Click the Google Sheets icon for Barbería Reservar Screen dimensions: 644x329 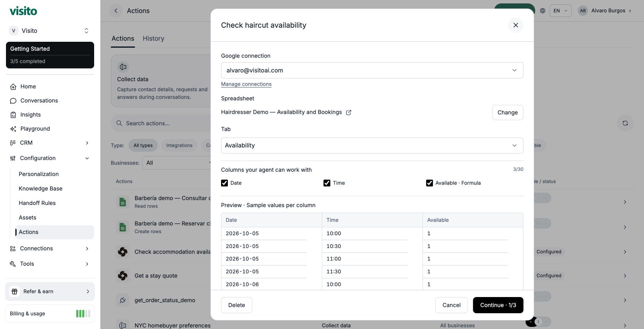tap(123, 227)
